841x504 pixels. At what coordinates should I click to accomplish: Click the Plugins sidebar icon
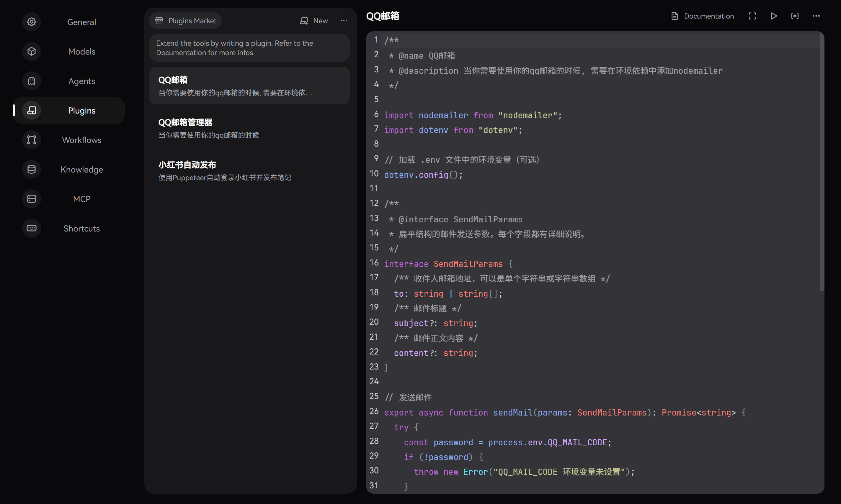point(32,110)
